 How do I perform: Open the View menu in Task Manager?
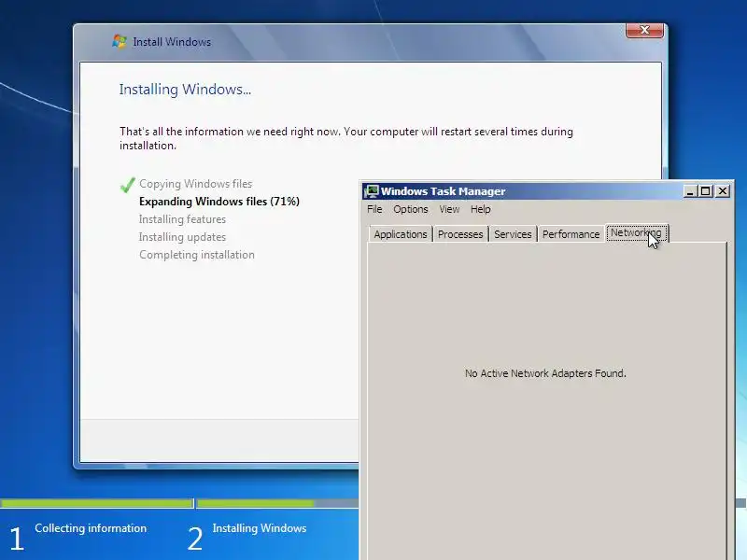point(449,209)
